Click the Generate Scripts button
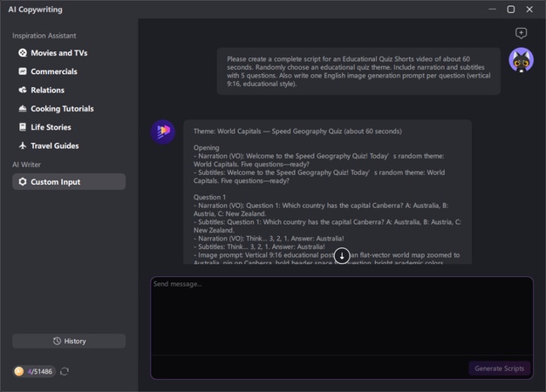Viewport: 546px width, 392px height. 500,368
